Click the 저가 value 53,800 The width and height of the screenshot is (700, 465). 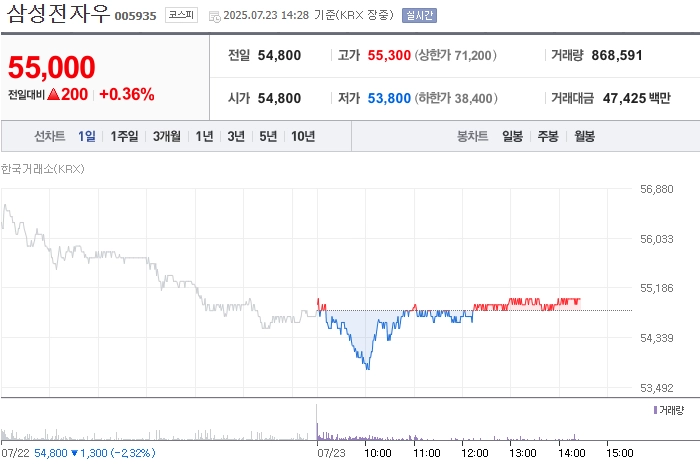389,98
